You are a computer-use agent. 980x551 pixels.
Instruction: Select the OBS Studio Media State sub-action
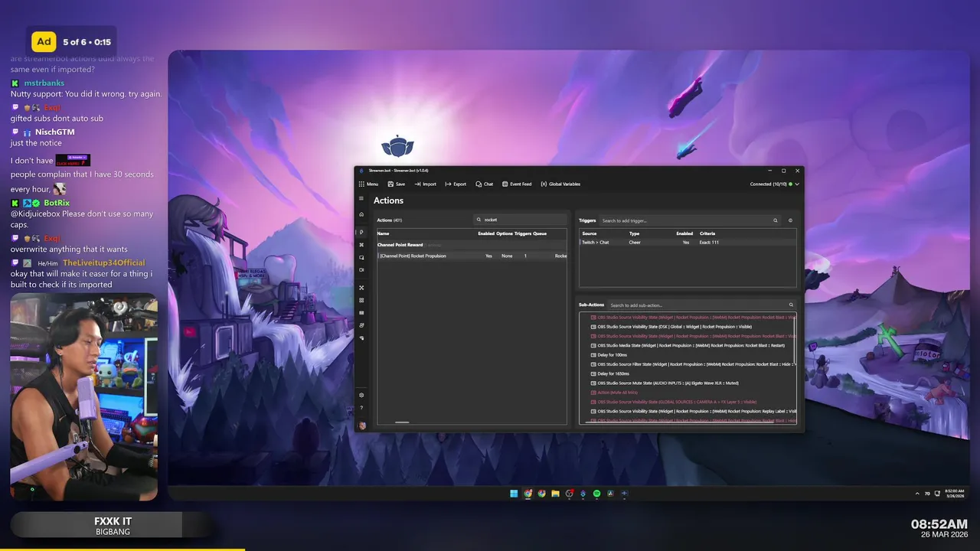[x=687, y=345]
